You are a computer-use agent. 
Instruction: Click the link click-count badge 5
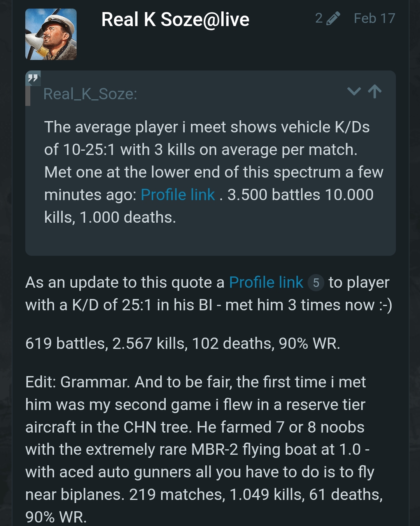pos(316,283)
